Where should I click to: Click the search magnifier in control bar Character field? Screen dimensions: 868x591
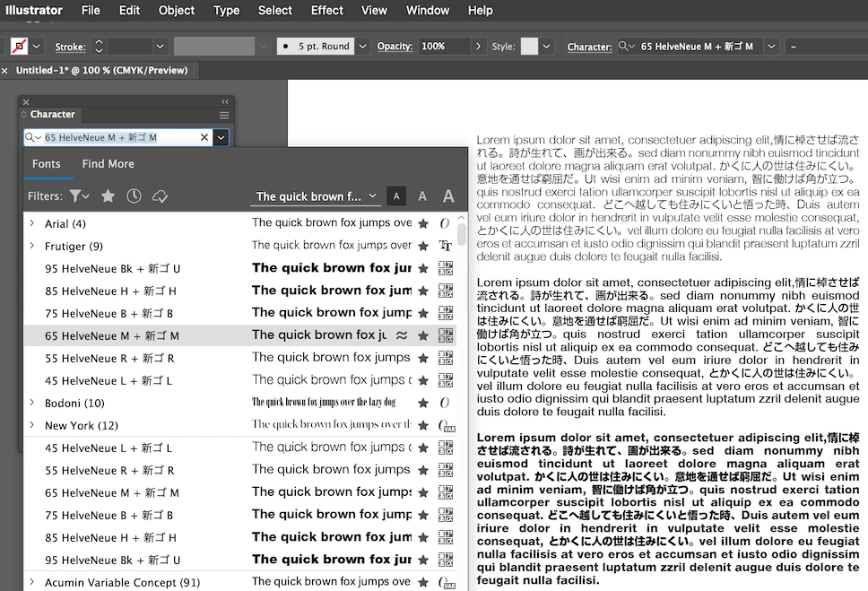click(626, 47)
